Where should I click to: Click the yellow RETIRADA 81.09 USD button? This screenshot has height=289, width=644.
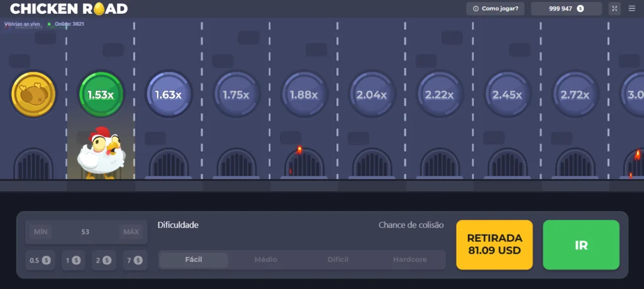(x=494, y=244)
